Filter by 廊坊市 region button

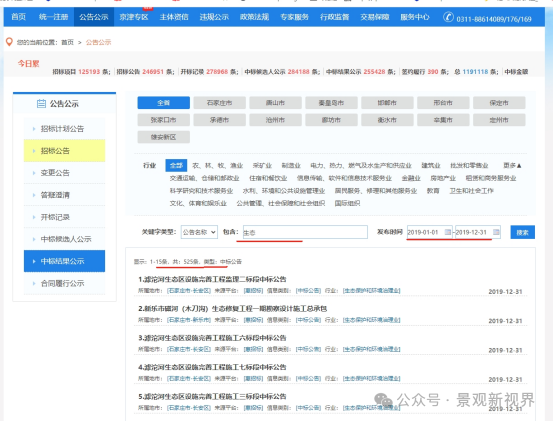point(331,120)
